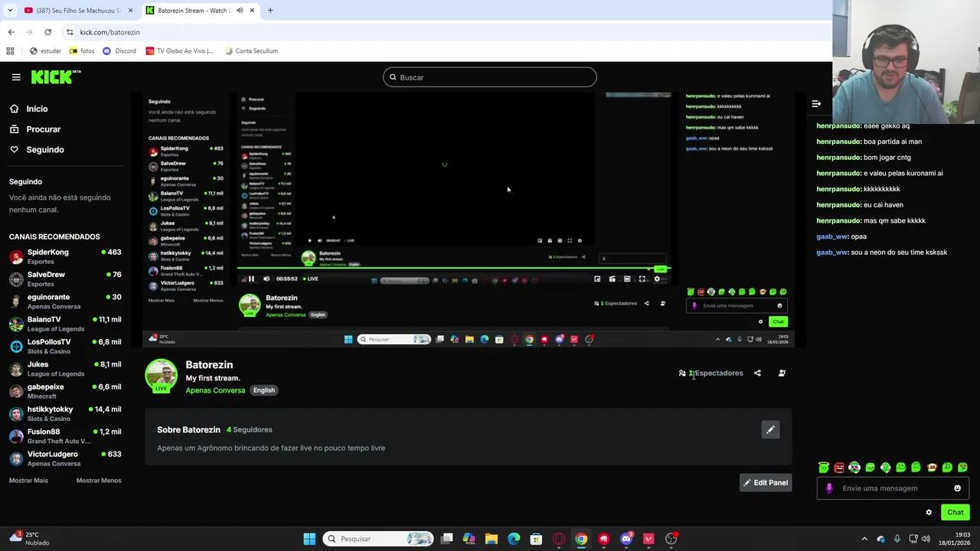The height and width of the screenshot is (551, 980).
Task: Open the user options icon beside share
Action: coord(782,373)
